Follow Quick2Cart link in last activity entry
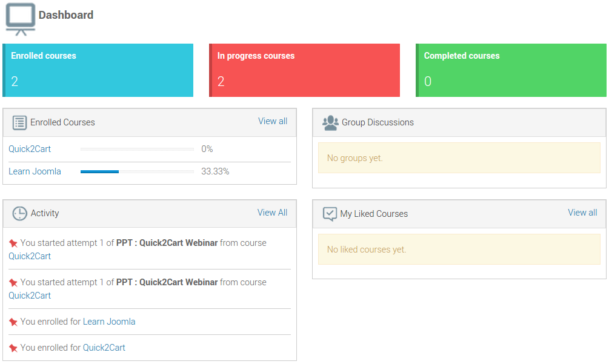This screenshot has height=364, width=609. 104,348
